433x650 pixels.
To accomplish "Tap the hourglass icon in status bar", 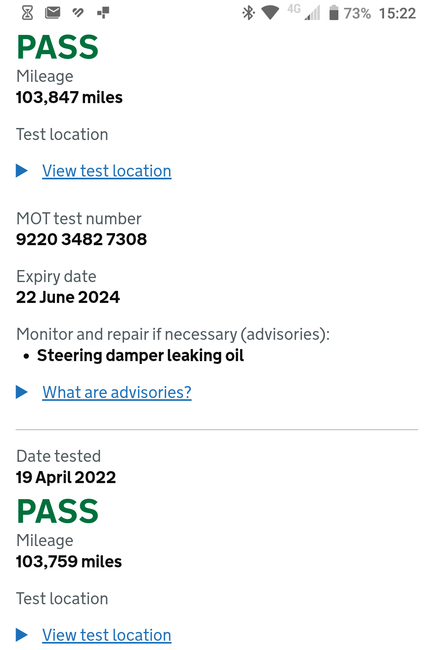I will (x=27, y=13).
